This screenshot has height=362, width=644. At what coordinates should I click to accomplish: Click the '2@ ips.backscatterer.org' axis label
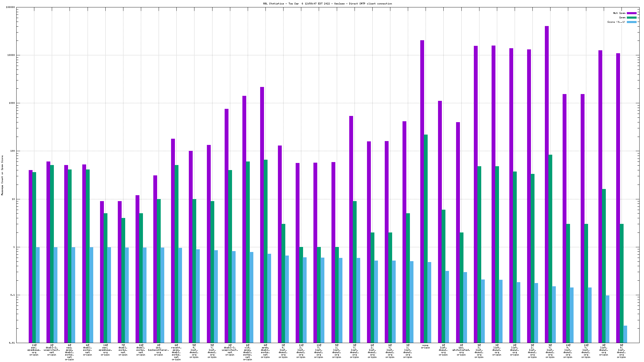[159, 350]
